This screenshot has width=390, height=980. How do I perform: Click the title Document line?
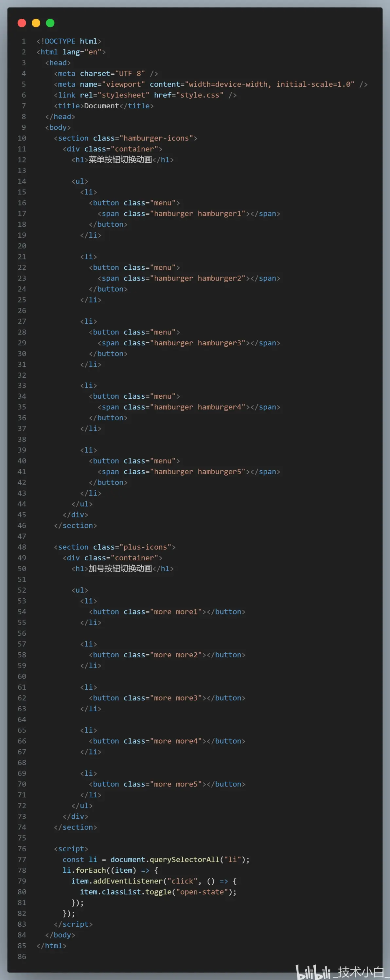tap(104, 106)
